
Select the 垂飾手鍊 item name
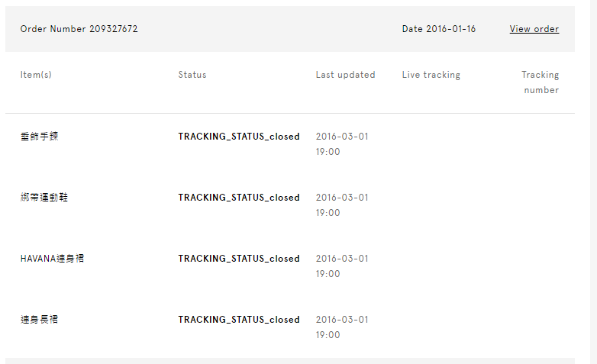[x=39, y=137]
